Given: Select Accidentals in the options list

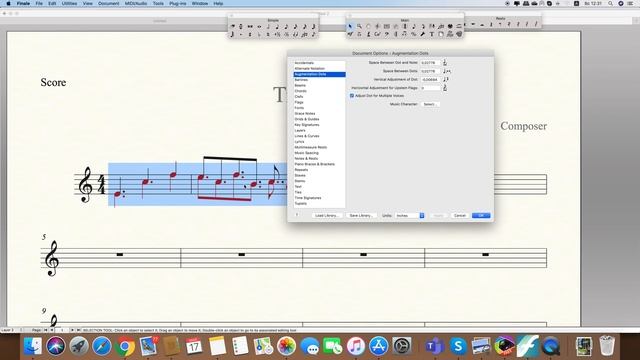Looking at the screenshot, I should (319, 63).
